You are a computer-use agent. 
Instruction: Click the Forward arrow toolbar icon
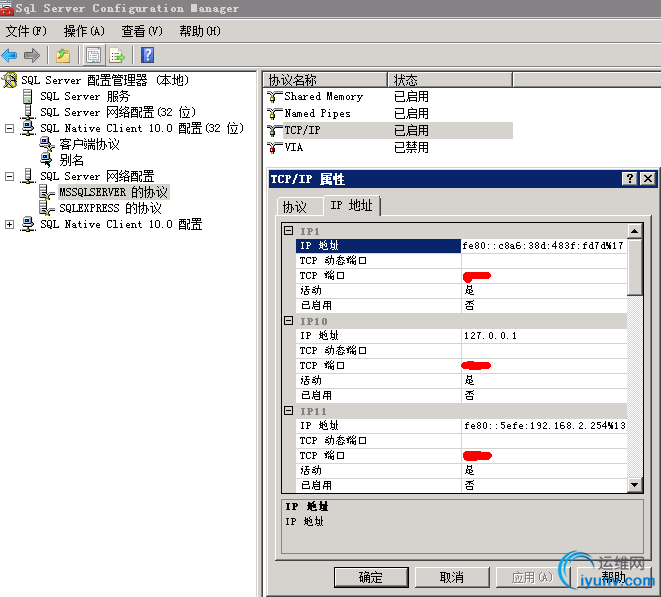[32, 55]
